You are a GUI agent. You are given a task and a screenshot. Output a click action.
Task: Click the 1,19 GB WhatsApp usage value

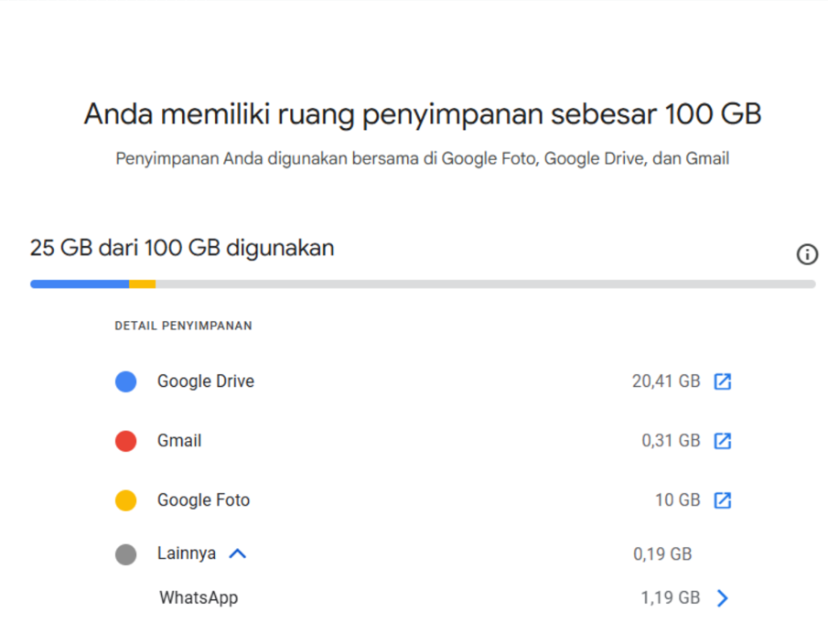click(670, 598)
